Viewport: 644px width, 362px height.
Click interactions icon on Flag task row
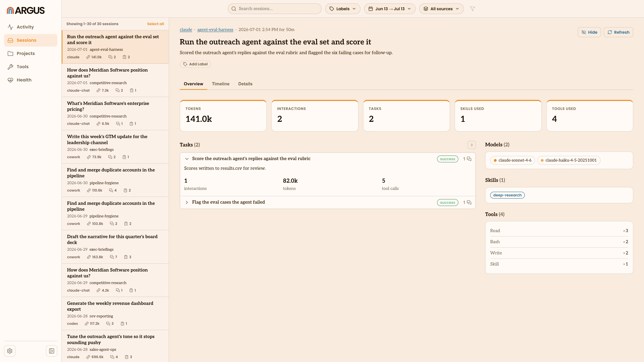[x=469, y=202]
